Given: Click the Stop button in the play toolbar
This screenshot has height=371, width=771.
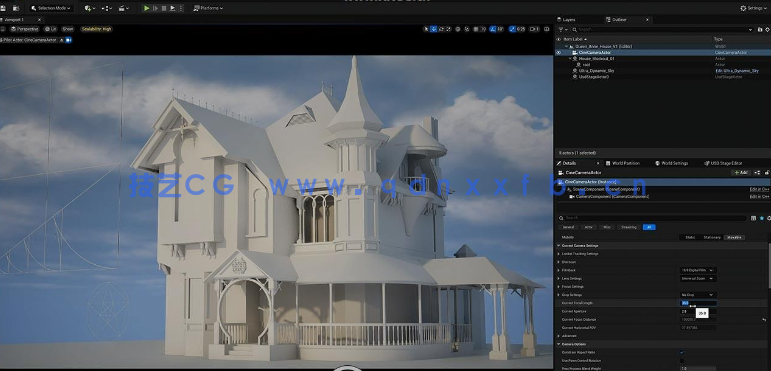Looking at the screenshot, I should [164, 8].
